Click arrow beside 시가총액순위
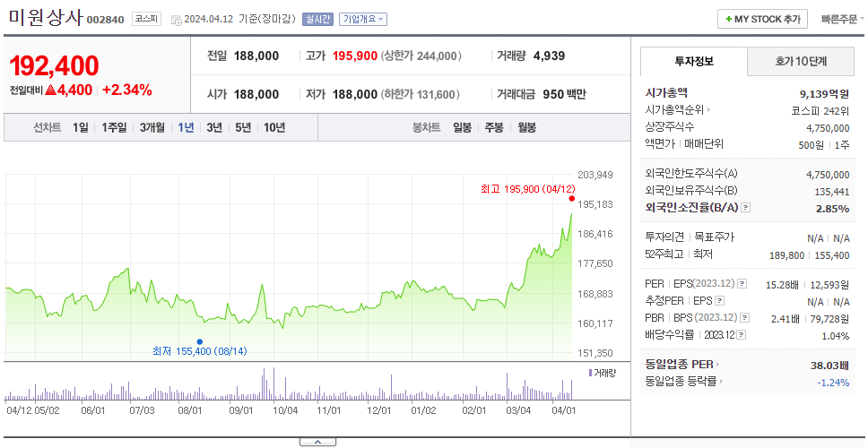The height and width of the screenshot is (448, 868). [709, 110]
